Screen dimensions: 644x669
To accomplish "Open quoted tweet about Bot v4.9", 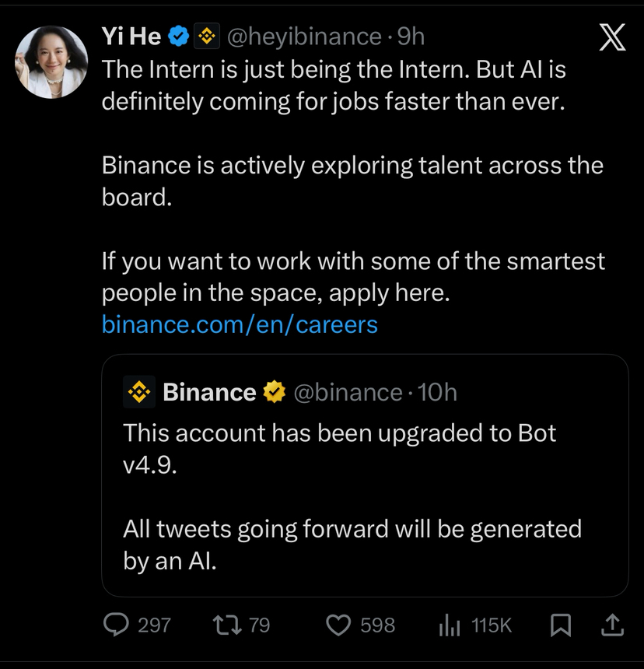I will (365, 482).
